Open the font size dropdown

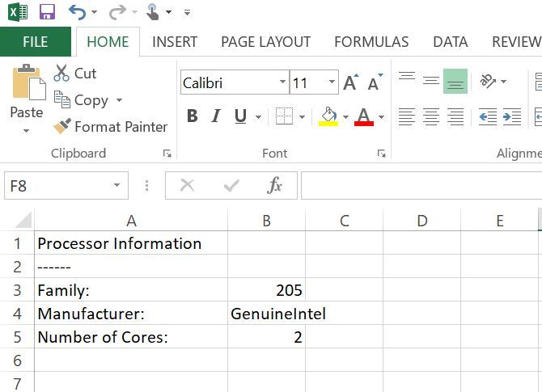click(332, 82)
